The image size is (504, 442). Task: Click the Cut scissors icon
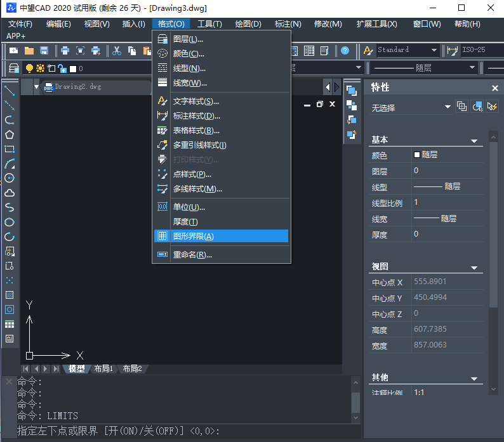[117, 50]
